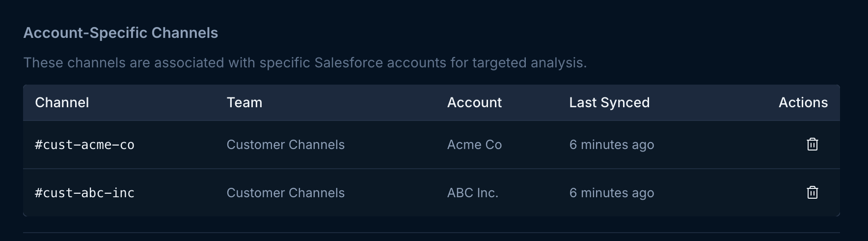868x241 pixels.
Task: Click last synced time for #cust-abc-inc
Action: tap(612, 193)
